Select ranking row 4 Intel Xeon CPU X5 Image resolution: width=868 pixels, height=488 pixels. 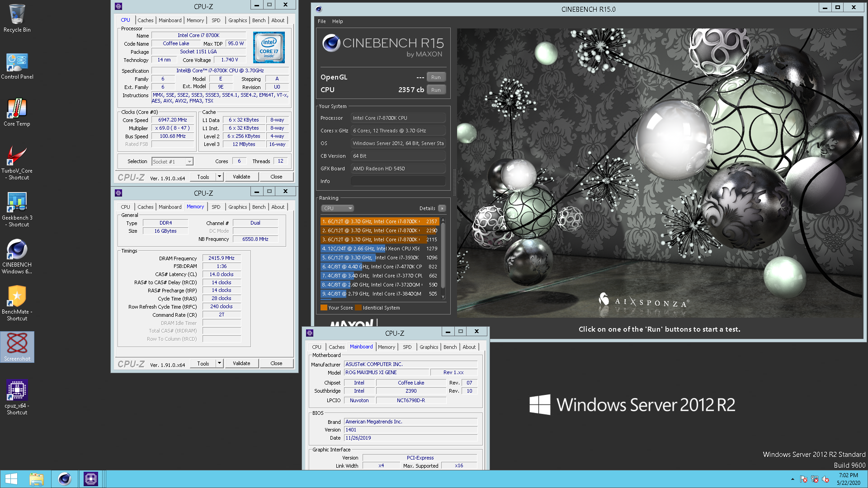(x=380, y=249)
